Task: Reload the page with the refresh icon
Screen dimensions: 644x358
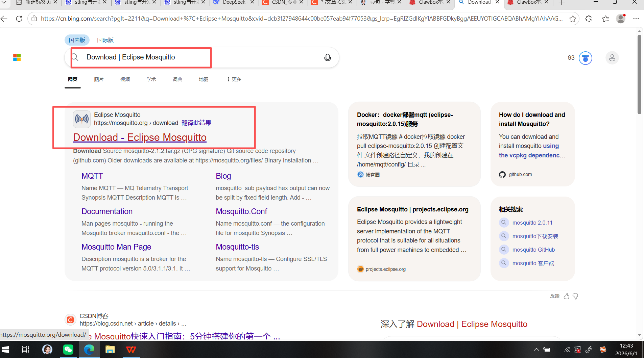Action: point(19,19)
